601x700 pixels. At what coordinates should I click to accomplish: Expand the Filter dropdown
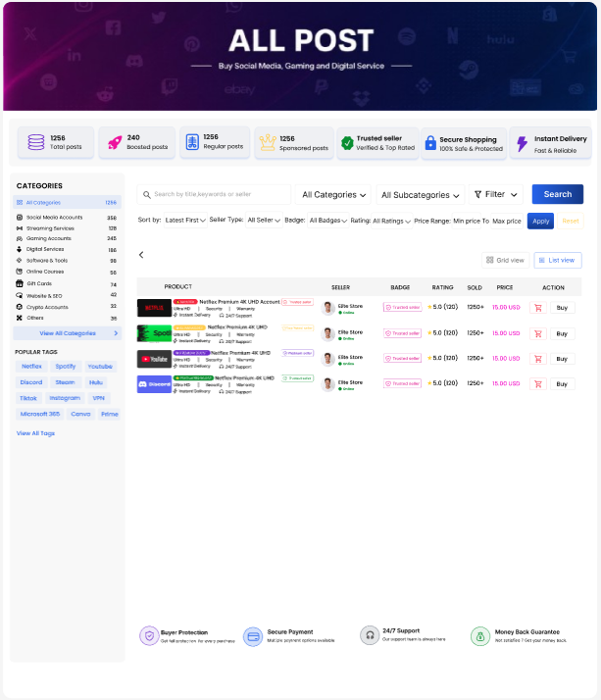(496, 194)
